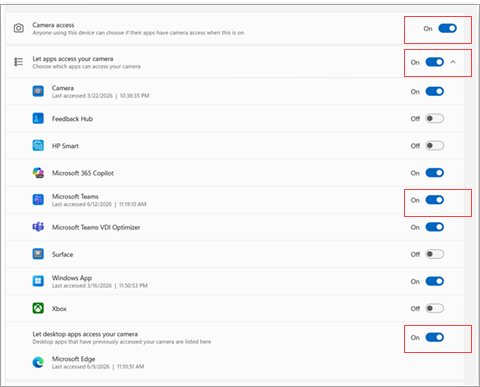
Task: Click the Microsoft Teams VDI Optimizer label
Action: click(96, 227)
